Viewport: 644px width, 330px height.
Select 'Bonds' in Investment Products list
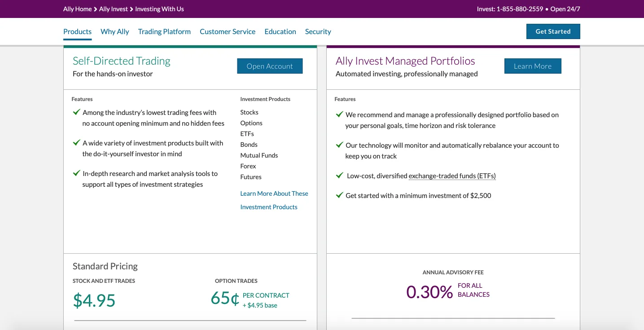click(x=249, y=145)
